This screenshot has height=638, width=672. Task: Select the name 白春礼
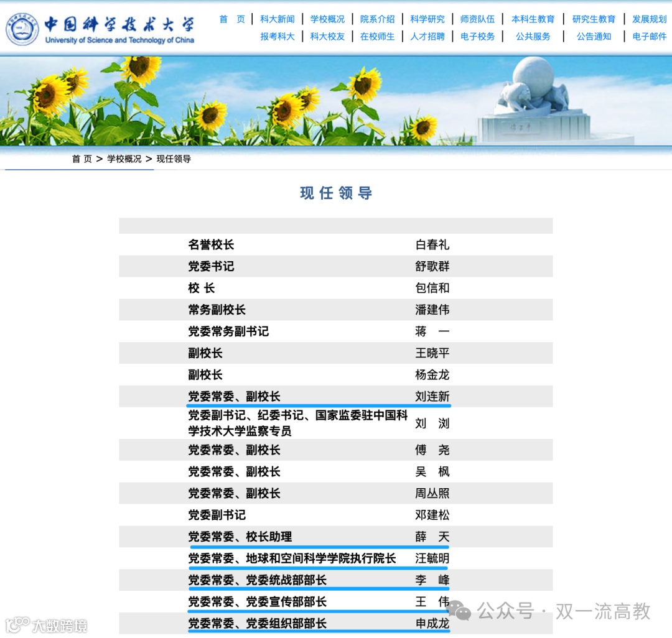[x=432, y=244]
